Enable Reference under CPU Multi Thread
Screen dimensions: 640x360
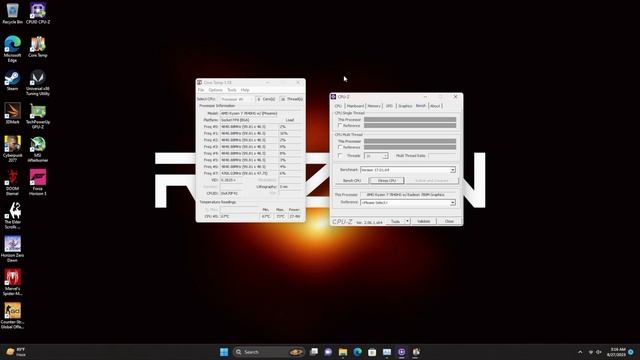point(340,147)
